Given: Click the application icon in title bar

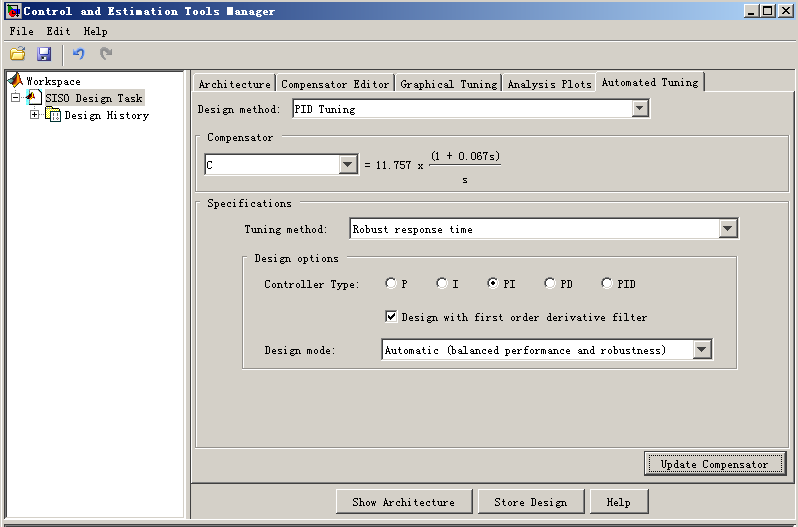Looking at the screenshot, I should [13, 11].
